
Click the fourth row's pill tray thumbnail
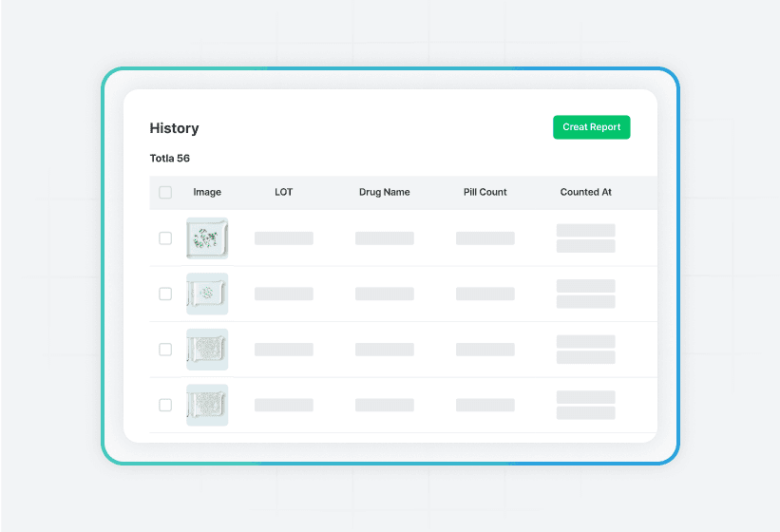click(x=207, y=405)
